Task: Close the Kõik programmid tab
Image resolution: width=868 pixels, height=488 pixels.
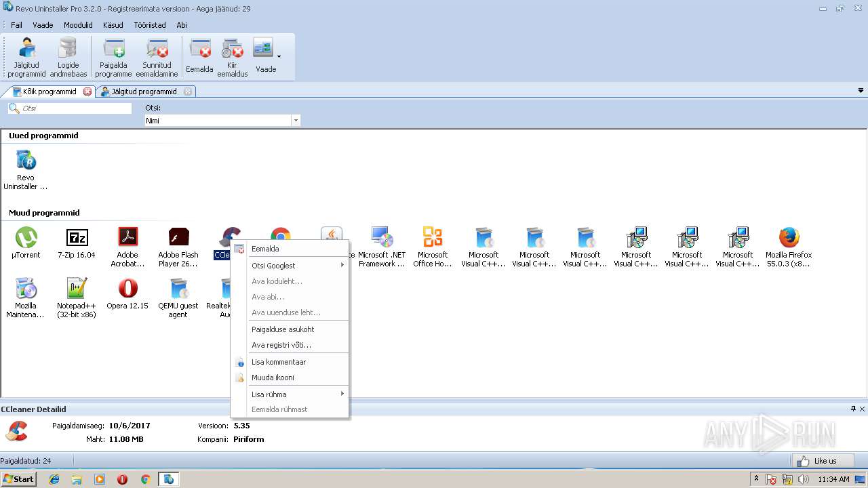Action: [87, 91]
